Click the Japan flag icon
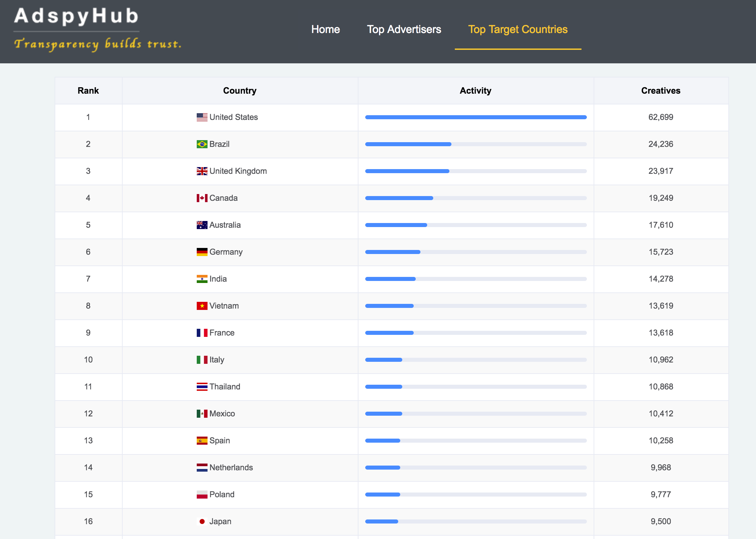 (202, 521)
